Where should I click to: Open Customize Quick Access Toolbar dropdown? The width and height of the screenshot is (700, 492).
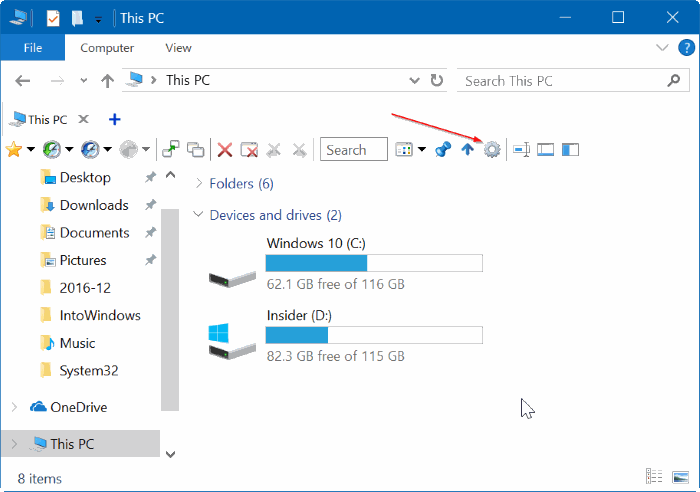(98, 20)
